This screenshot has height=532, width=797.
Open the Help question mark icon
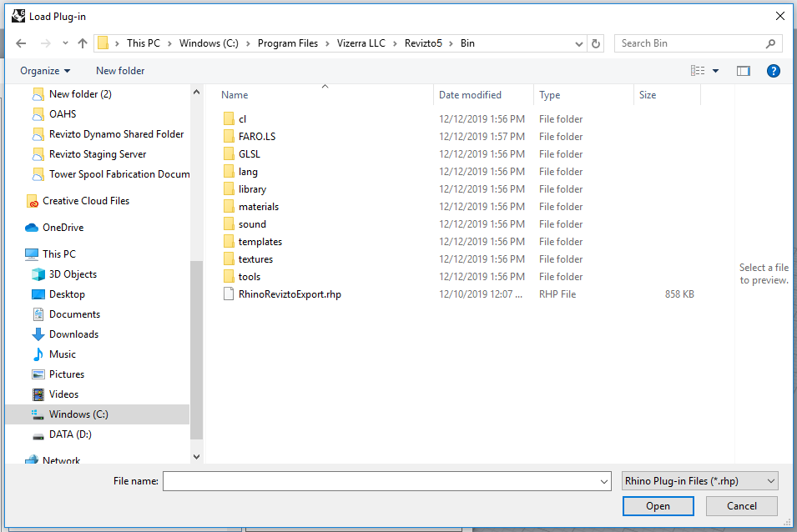click(x=773, y=71)
